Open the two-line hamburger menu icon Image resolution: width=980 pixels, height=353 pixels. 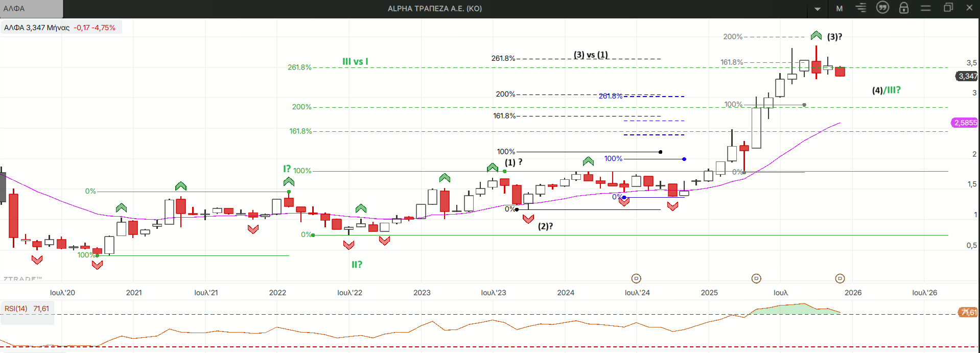point(925,8)
